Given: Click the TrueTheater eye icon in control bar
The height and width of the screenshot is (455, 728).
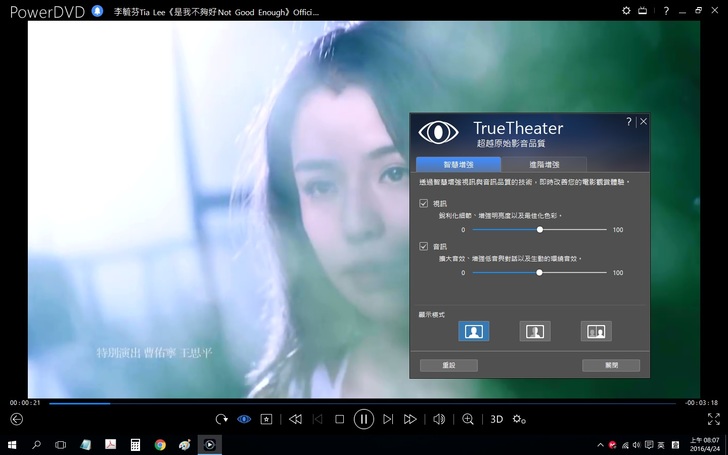Looking at the screenshot, I should [244, 419].
